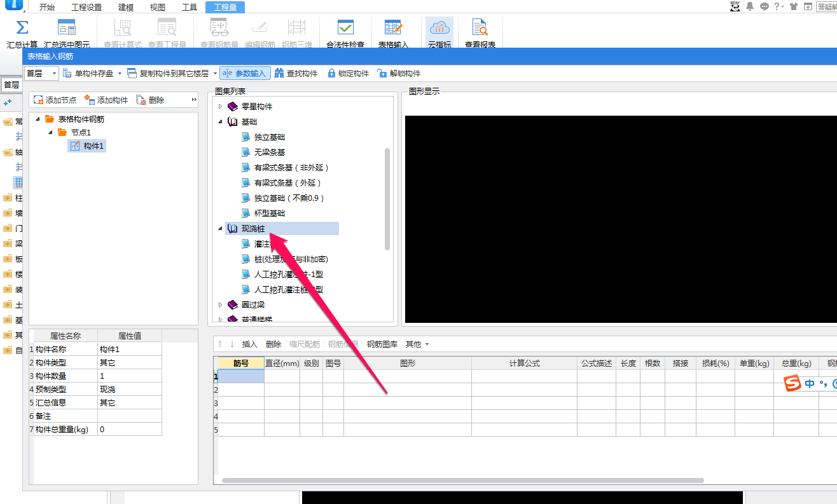Screen dimensions: 837x504
Task: Move row up with the up arrow
Action: [220, 344]
